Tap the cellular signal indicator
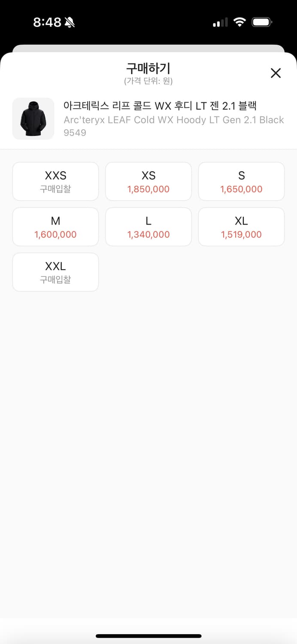 click(220, 22)
